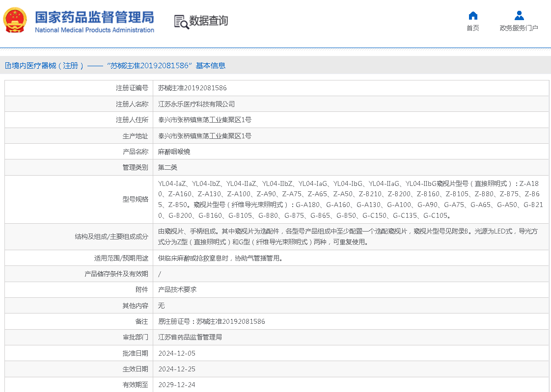Select the 数据查询 magnifier document icon
Viewport: 551px width, 392px height.
point(180,21)
